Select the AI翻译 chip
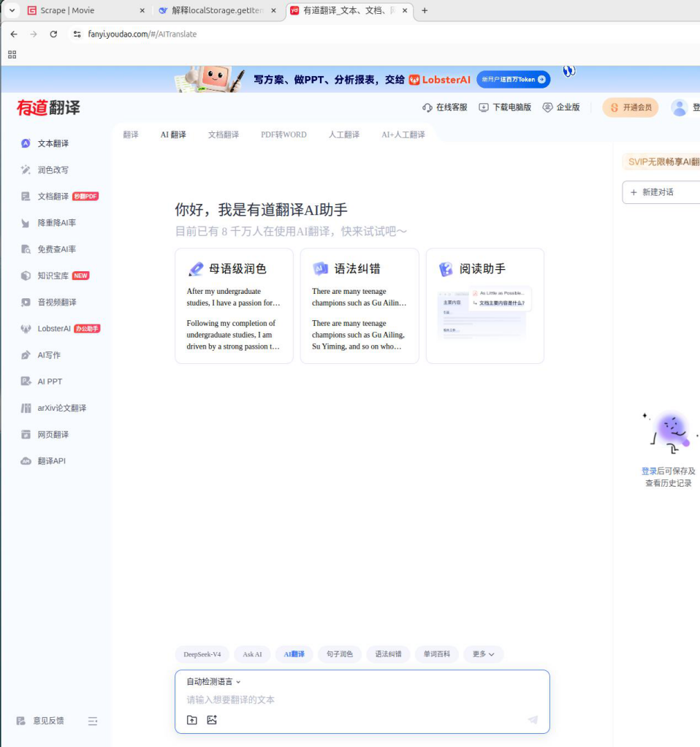 pos(294,654)
